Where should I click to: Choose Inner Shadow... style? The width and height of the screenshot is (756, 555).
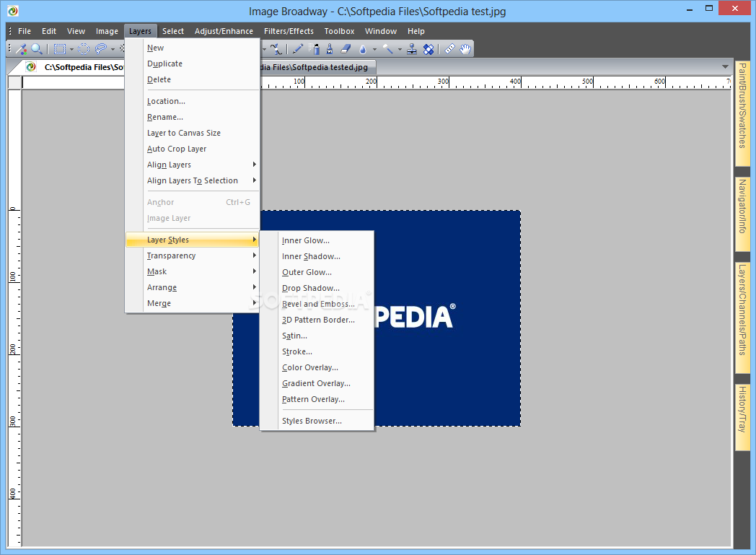[317, 256]
